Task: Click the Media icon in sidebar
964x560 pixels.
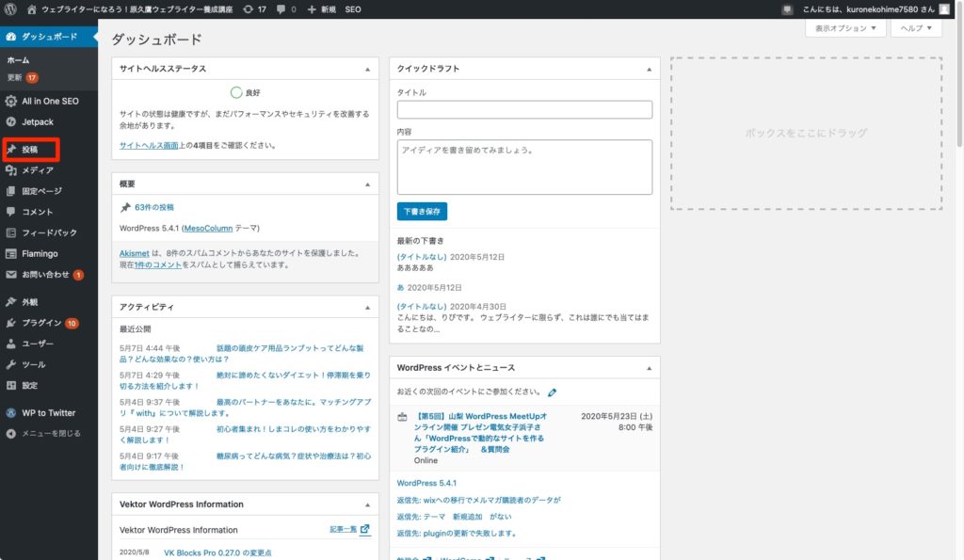Action: (10, 170)
